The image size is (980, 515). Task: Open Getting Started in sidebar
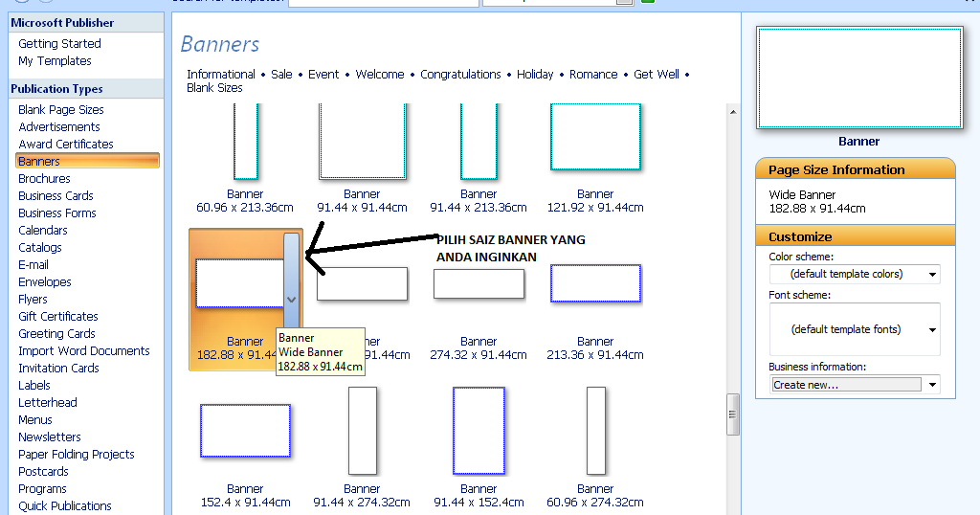(x=59, y=44)
